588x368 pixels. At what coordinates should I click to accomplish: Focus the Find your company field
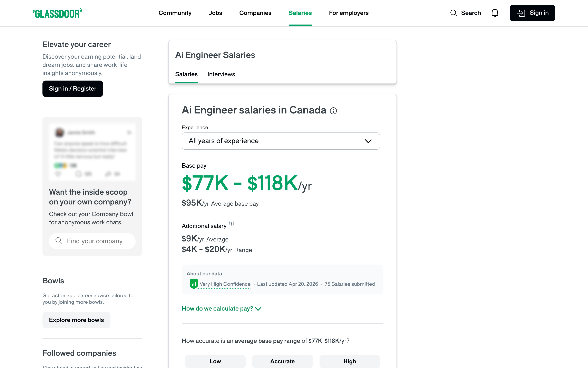coord(92,241)
